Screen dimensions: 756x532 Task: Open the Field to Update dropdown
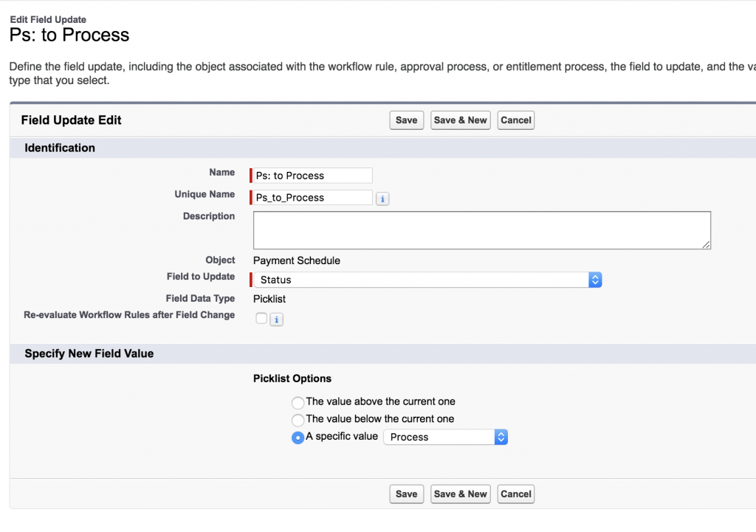tap(427, 280)
